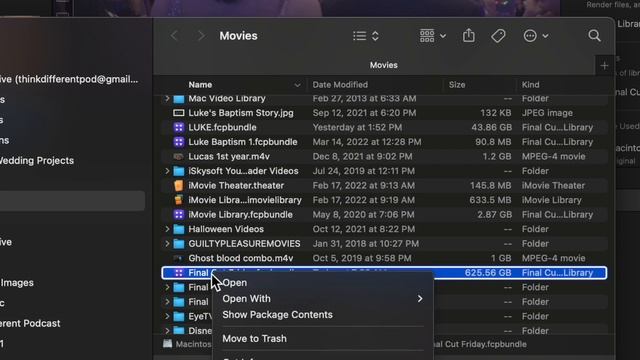Open the list view switcher
The height and width of the screenshot is (360, 640).
[x=366, y=36]
